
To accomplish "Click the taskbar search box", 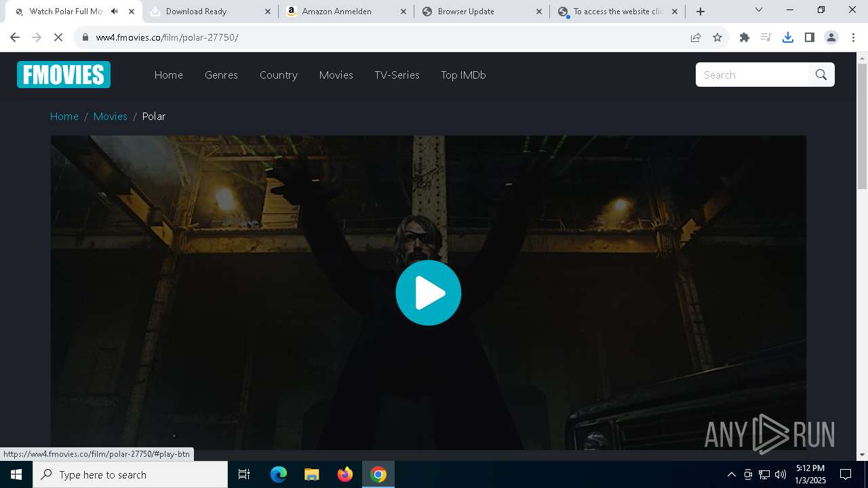I will pos(130,474).
